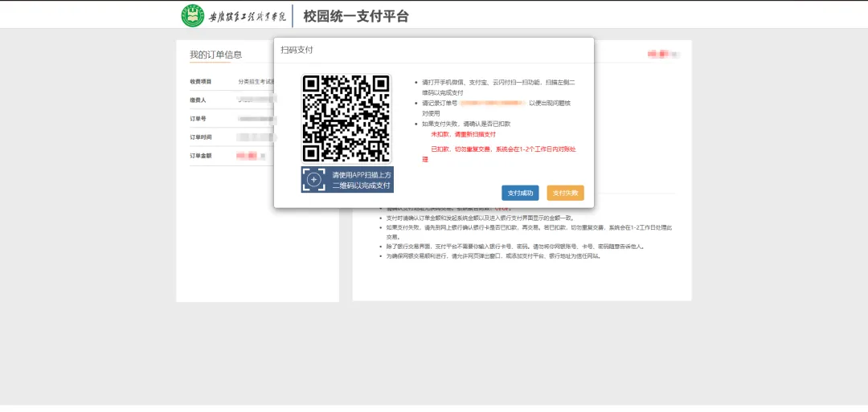The height and width of the screenshot is (412, 868).
Task: Click the 为确保网银交易顺利进行 notice line
Action: coord(493,256)
